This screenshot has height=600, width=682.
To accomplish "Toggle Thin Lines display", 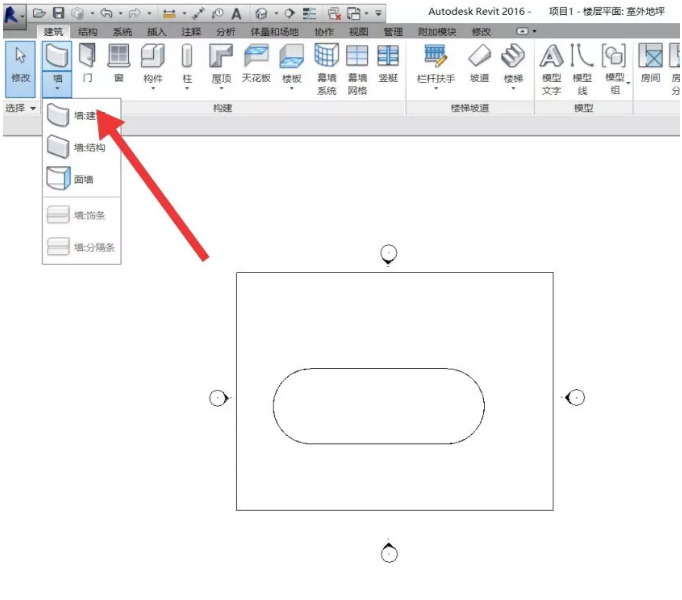I will 309,14.
